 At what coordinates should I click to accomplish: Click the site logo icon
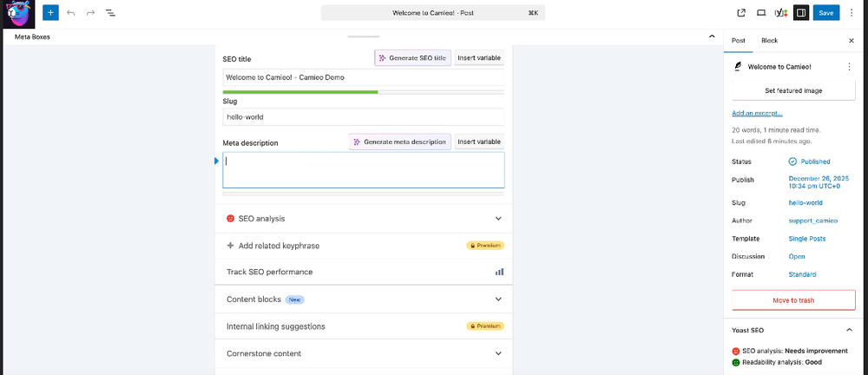(x=19, y=15)
